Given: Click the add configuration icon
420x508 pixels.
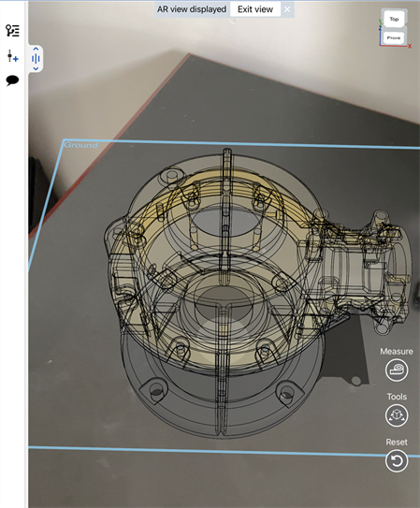Looking at the screenshot, I should tap(13, 56).
